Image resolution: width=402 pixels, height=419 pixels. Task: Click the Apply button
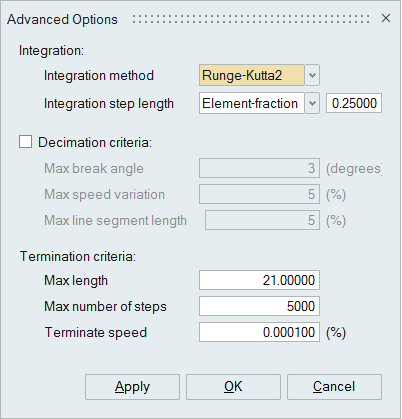[132, 387]
